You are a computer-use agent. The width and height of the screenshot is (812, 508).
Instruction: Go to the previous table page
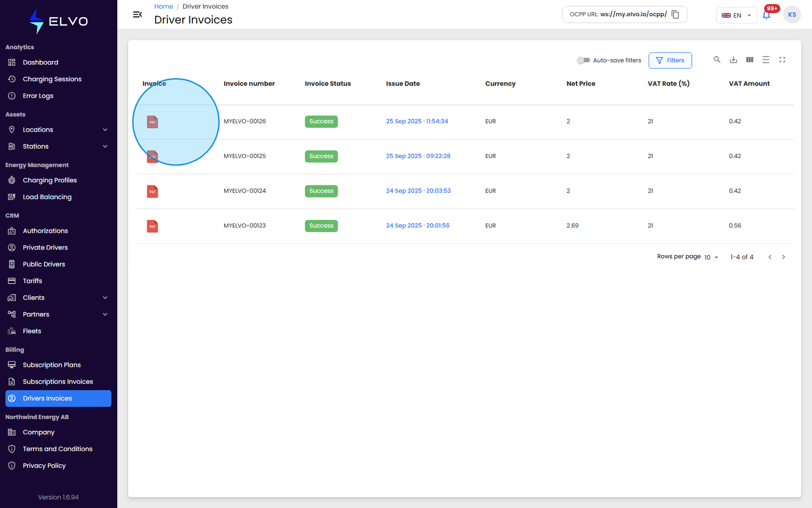click(x=770, y=257)
